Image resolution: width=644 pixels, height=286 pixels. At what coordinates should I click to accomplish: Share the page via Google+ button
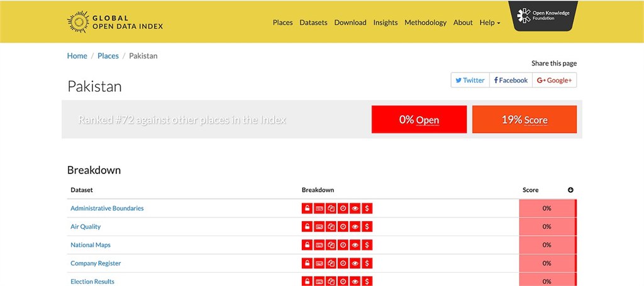click(554, 80)
